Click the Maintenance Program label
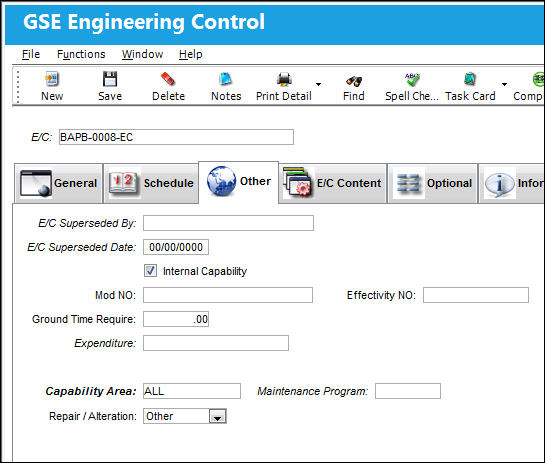This screenshot has height=463, width=545. pyautogui.click(x=312, y=391)
